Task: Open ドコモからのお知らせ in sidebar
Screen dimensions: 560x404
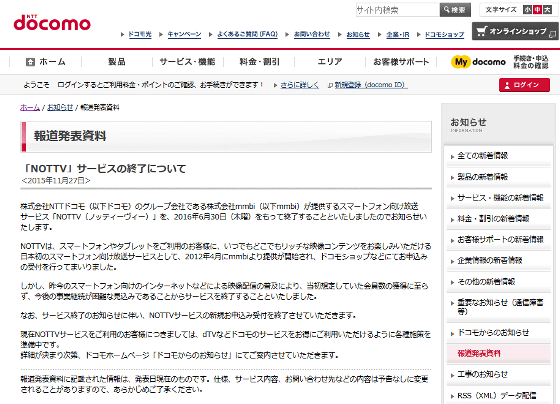Action: 498,333
